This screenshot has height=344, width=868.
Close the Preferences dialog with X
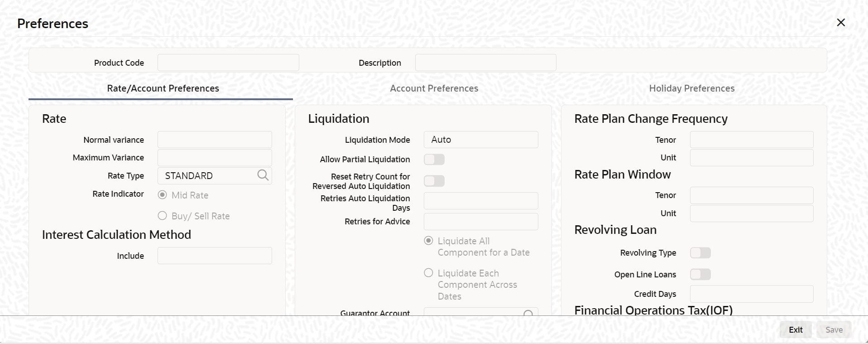[840, 23]
